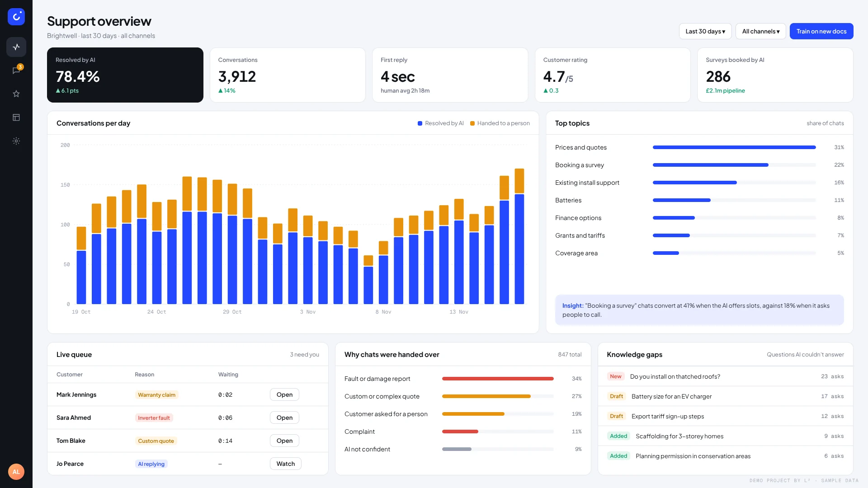Select the Resolved by AI card
The width and height of the screenshot is (868, 488).
pyautogui.click(x=125, y=75)
